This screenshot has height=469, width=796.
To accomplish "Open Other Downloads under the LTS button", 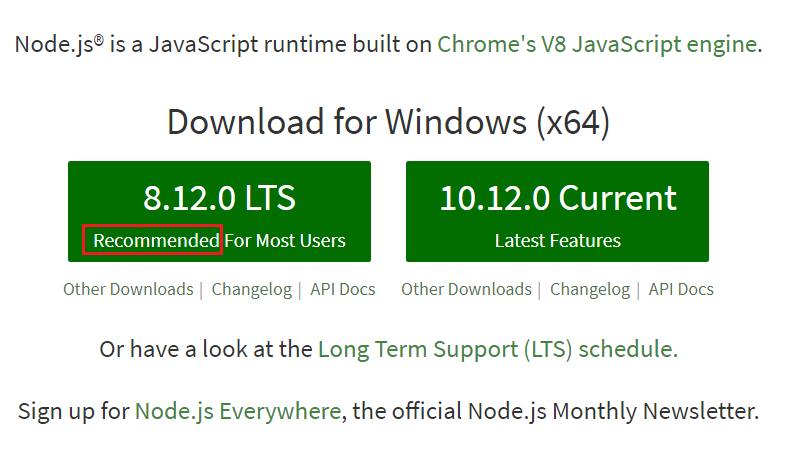I will pos(128,289).
